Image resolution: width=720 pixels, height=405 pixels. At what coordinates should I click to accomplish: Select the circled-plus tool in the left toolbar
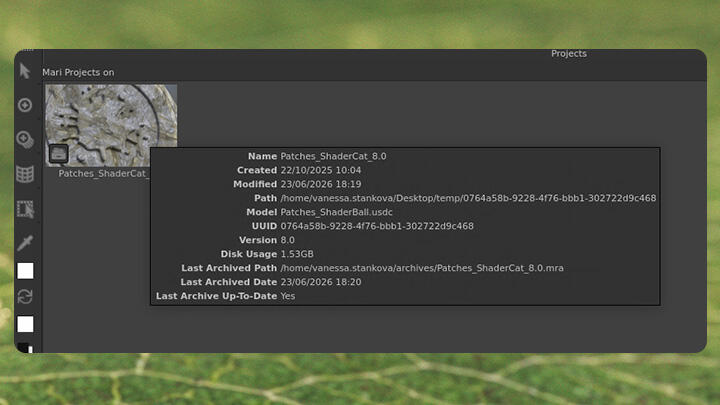pyautogui.click(x=25, y=105)
